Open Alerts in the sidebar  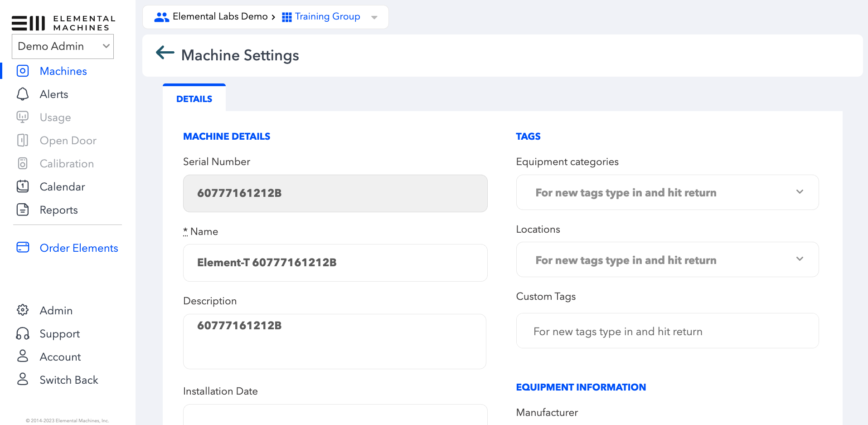(54, 94)
